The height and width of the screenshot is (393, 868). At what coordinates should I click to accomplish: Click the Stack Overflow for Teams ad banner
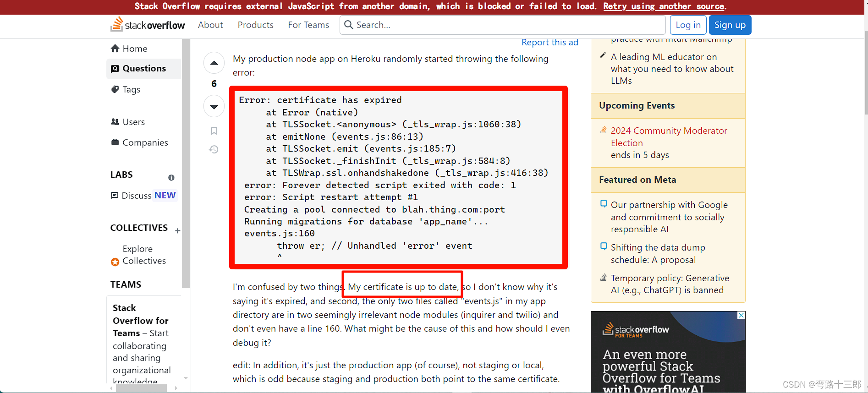[668, 352]
